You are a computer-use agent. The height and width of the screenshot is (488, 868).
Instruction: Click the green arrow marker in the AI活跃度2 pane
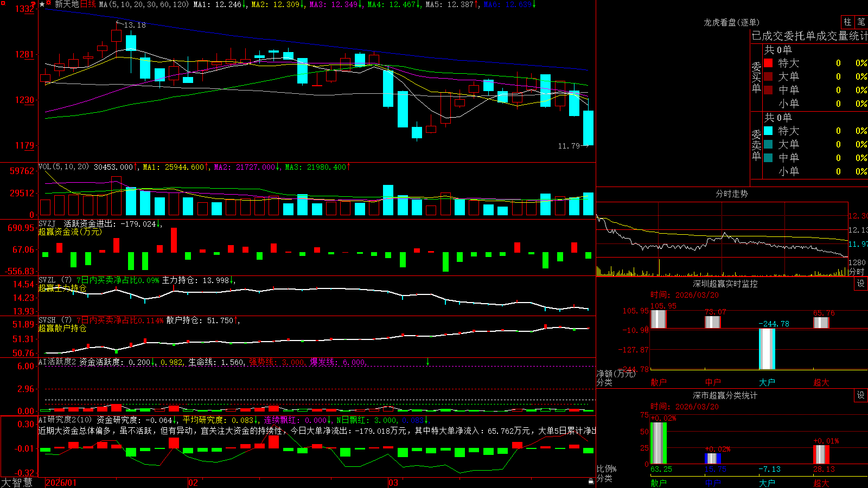pos(427,362)
